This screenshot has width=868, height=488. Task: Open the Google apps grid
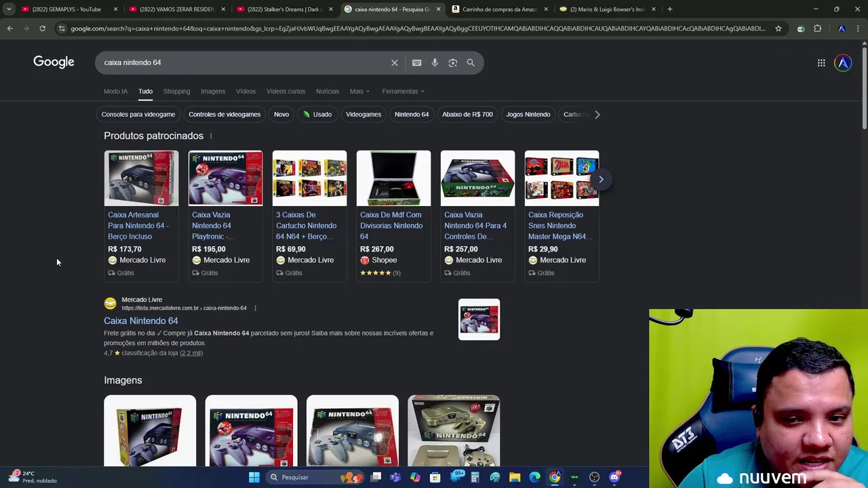[x=821, y=62]
